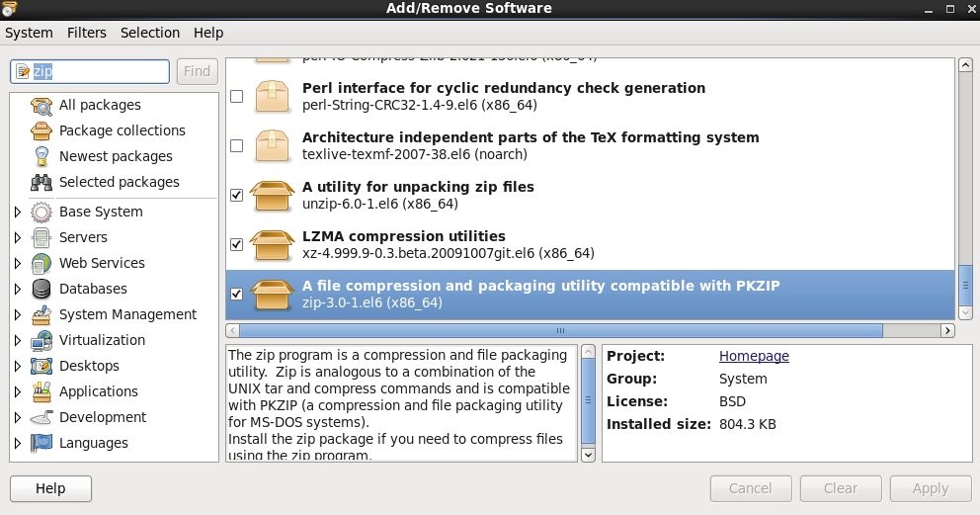
Task: Uncheck the unzip-6.0-1.el6 package checkbox
Action: point(236,196)
